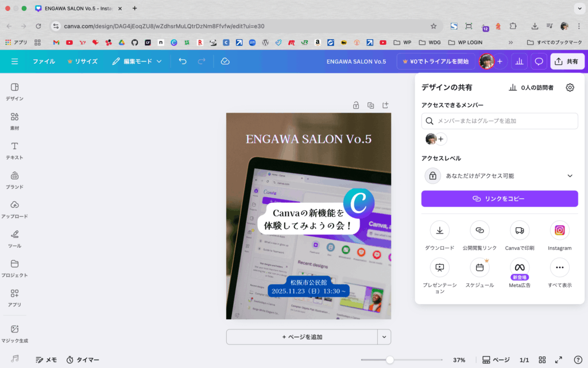Click the Download icon in share panel
Screen dimensions: 588x368
click(x=439, y=231)
